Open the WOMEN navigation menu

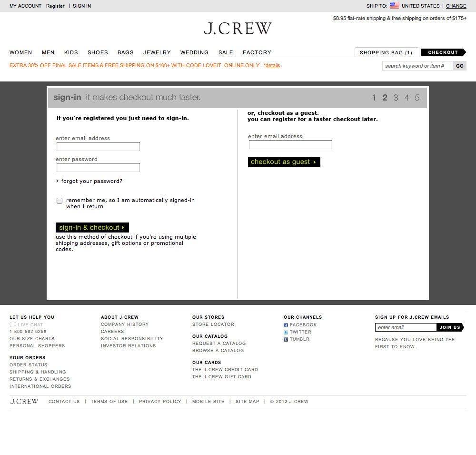pyautogui.click(x=20, y=52)
